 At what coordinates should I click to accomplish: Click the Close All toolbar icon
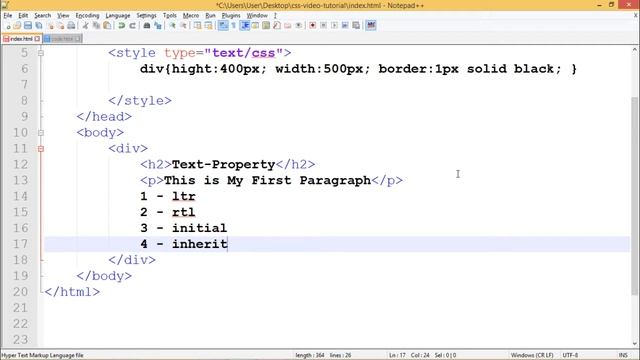point(60,25)
